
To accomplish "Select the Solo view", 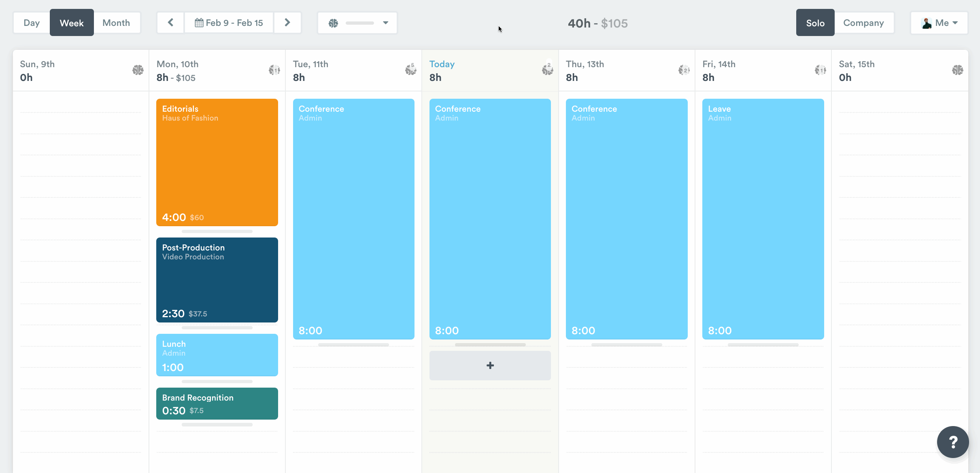I will click(x=815, y=23).
